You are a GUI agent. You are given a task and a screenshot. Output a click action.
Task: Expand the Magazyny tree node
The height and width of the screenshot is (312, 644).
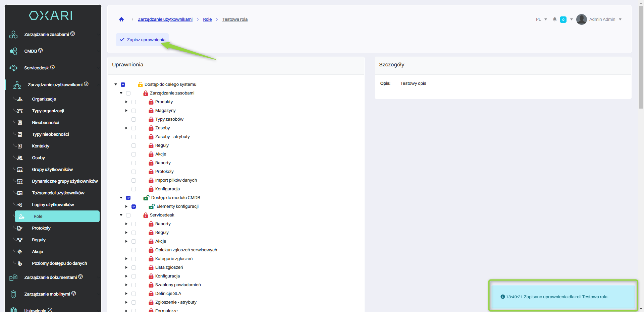coord(126,111)
